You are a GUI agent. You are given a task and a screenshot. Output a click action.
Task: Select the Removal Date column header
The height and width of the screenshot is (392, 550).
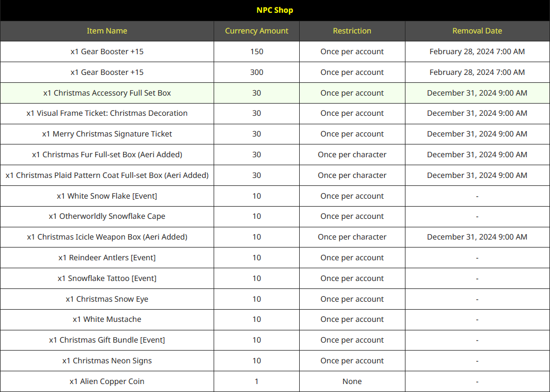point(477,31)
